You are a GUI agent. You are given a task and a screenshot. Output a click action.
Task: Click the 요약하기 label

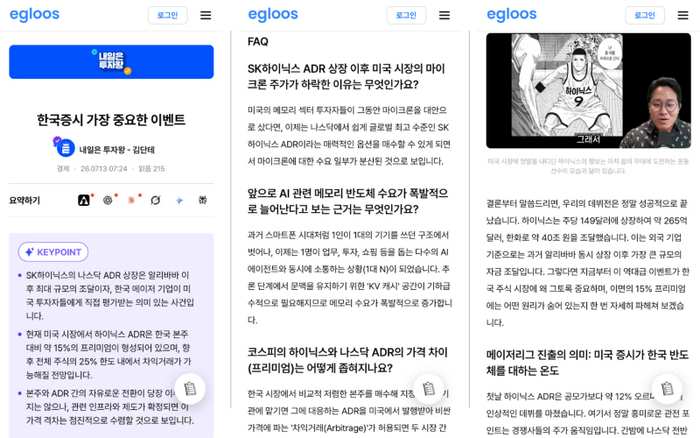(25, 200)
